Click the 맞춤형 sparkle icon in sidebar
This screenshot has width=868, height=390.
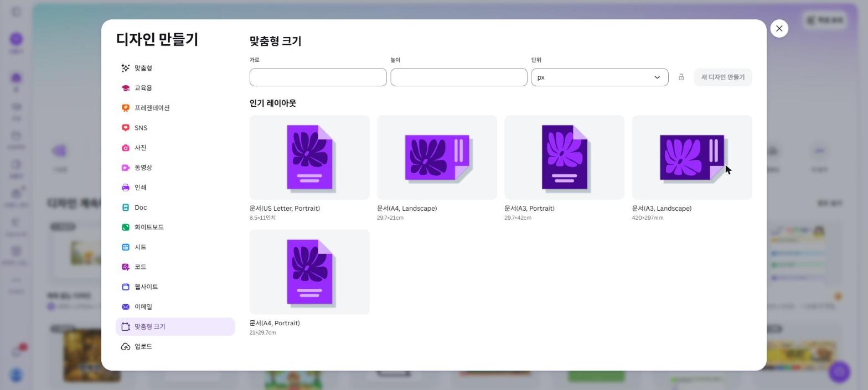point(126,68)
